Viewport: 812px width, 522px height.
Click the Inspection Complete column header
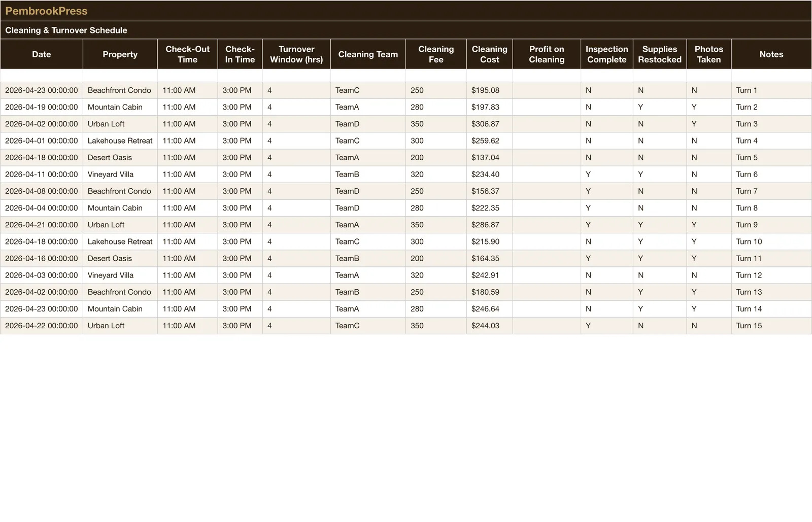pyautogui.click(x=606, y=54)
